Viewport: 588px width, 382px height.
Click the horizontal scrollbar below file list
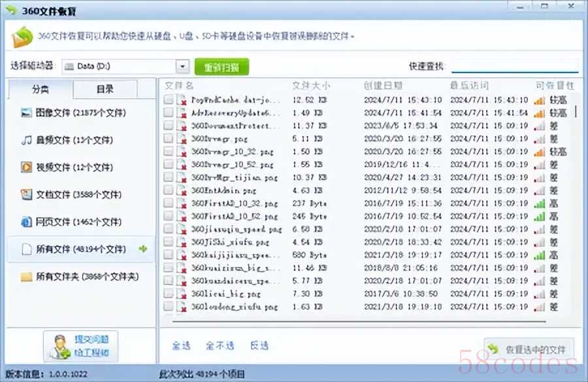click(359, 322)
